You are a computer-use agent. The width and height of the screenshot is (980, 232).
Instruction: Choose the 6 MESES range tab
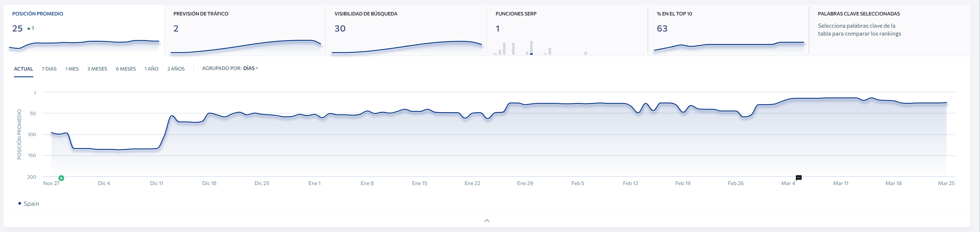click(x=126, y=69)
